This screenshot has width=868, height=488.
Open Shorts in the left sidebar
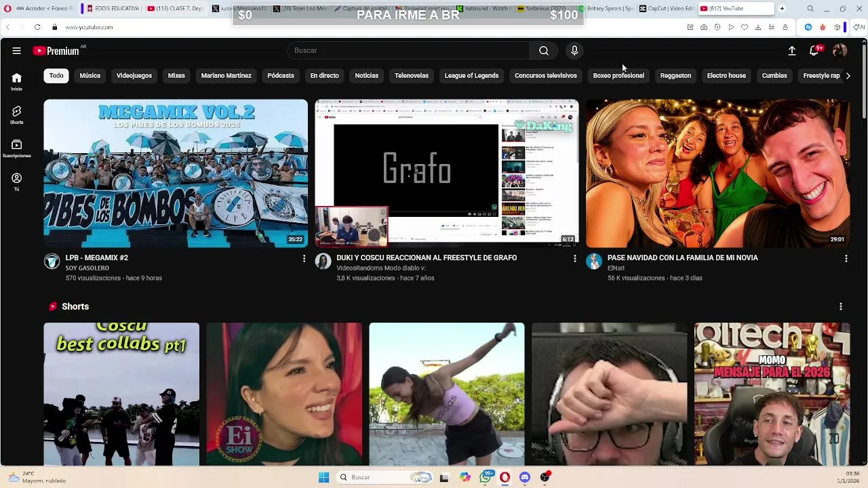tap(16, 115)
